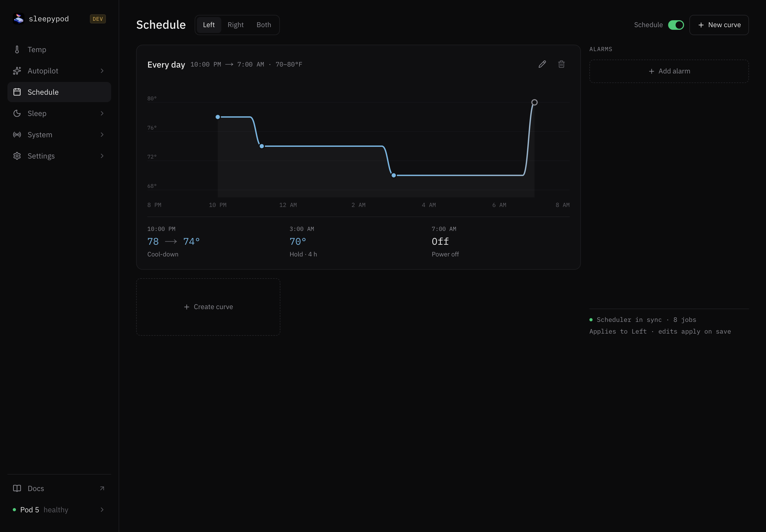This screenshot has height=532, width=766.
Task: Click the Cool-down label
Action: point(163,254)
